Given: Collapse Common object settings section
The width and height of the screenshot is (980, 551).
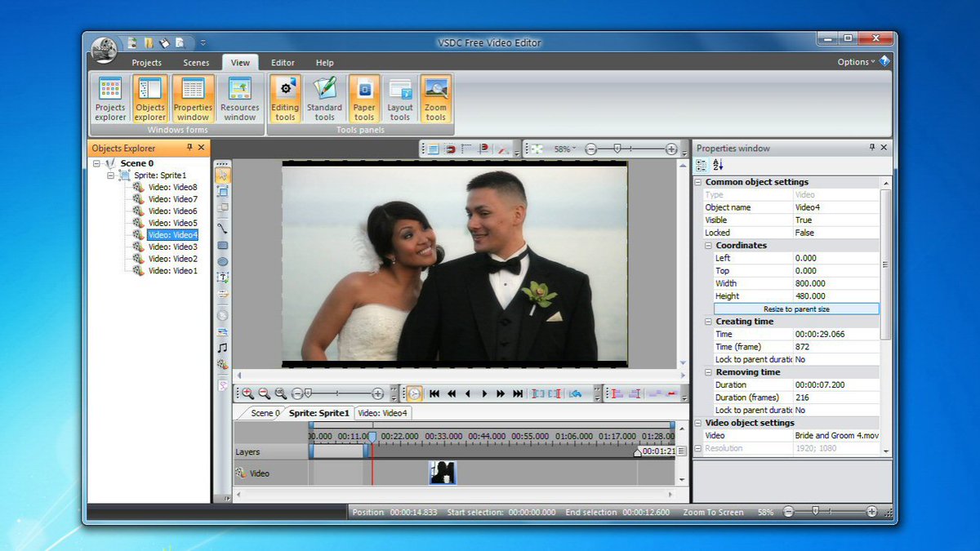Looking at the screenshot, I should [698, 182].
